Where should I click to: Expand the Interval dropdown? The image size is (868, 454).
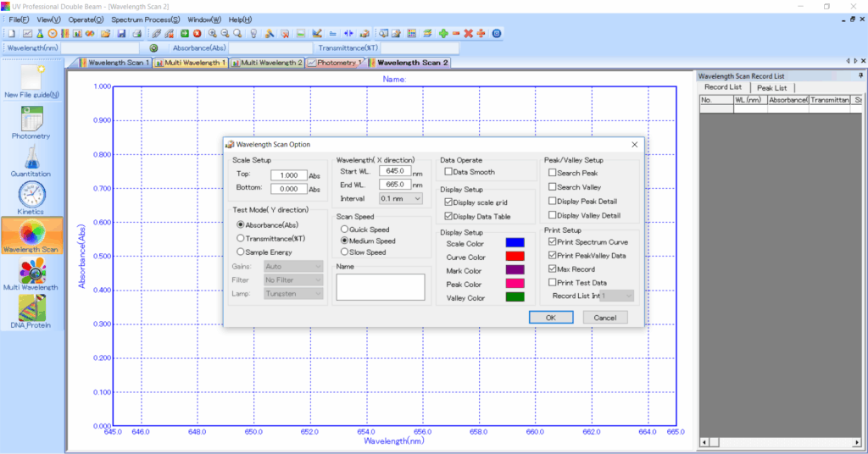click(x=400, y=198)
